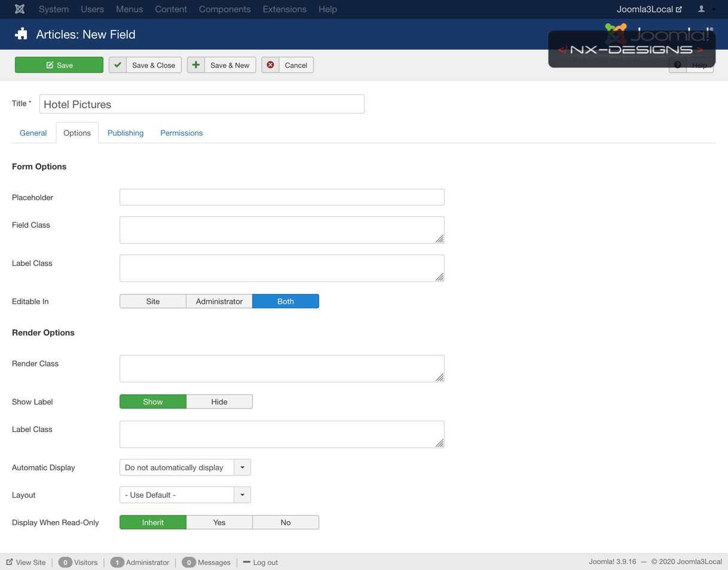Open the System menu
The image size is (728, 570).
pos(54,9)
